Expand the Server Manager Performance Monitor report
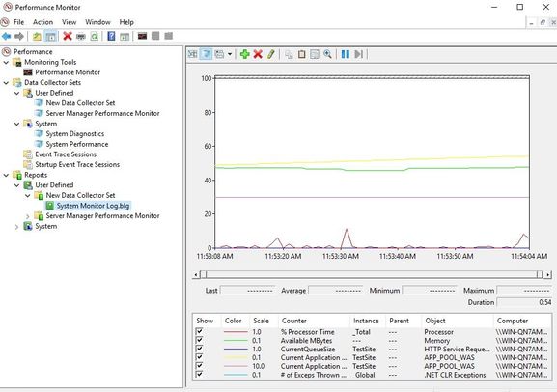Screen dimensions: 557x392 point(27,216)
